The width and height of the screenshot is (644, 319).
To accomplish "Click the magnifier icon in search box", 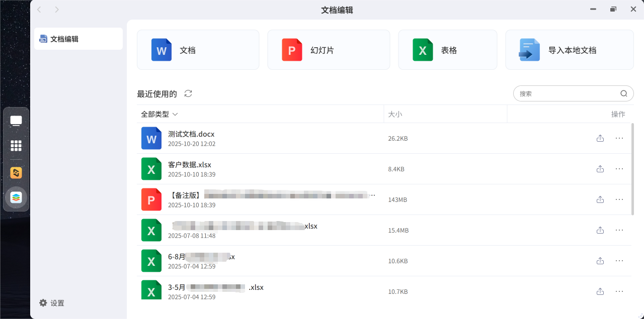I will 623,93.
